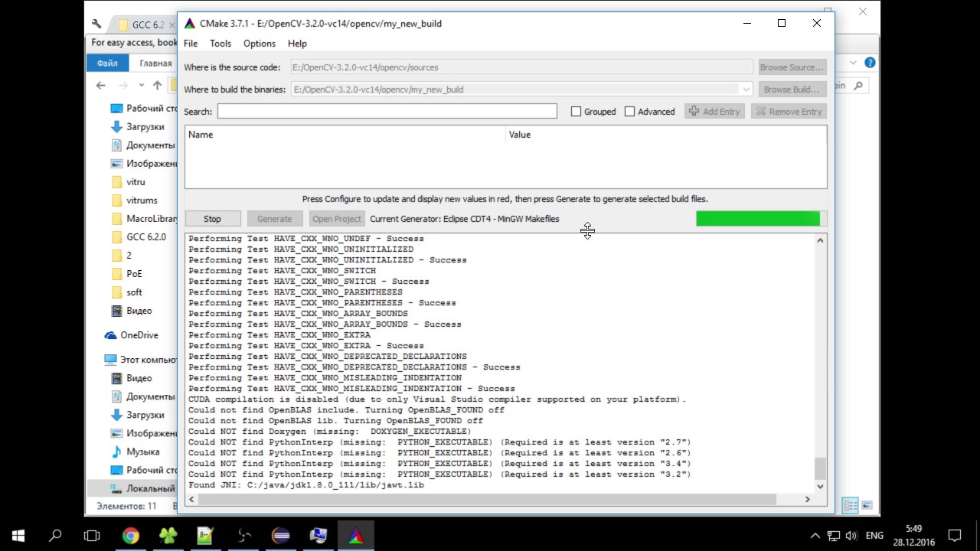Click the network tray icon
This screenshot has height=551, width=980.
(x=833, y=536)
